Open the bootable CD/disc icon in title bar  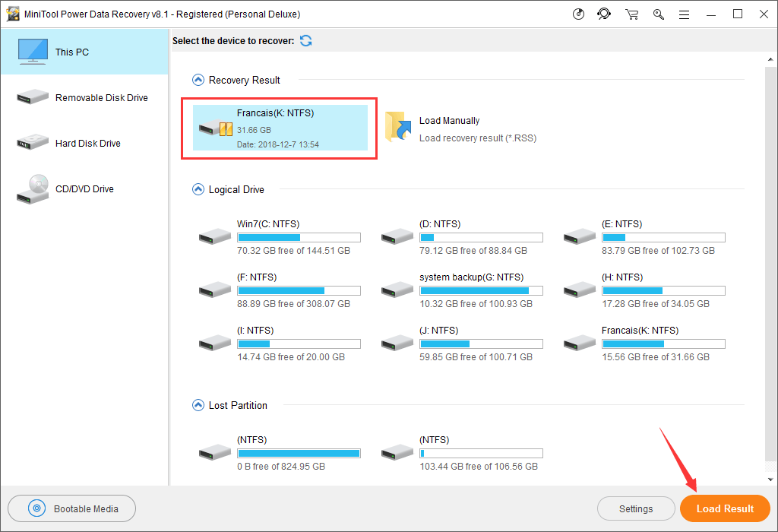click(x=578, y=14)
